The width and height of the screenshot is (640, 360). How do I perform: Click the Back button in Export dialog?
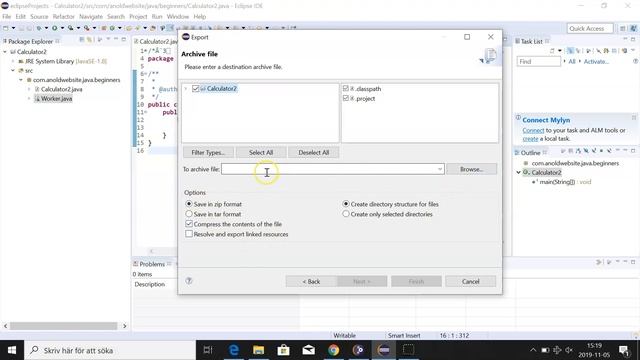tap(311, 281)
